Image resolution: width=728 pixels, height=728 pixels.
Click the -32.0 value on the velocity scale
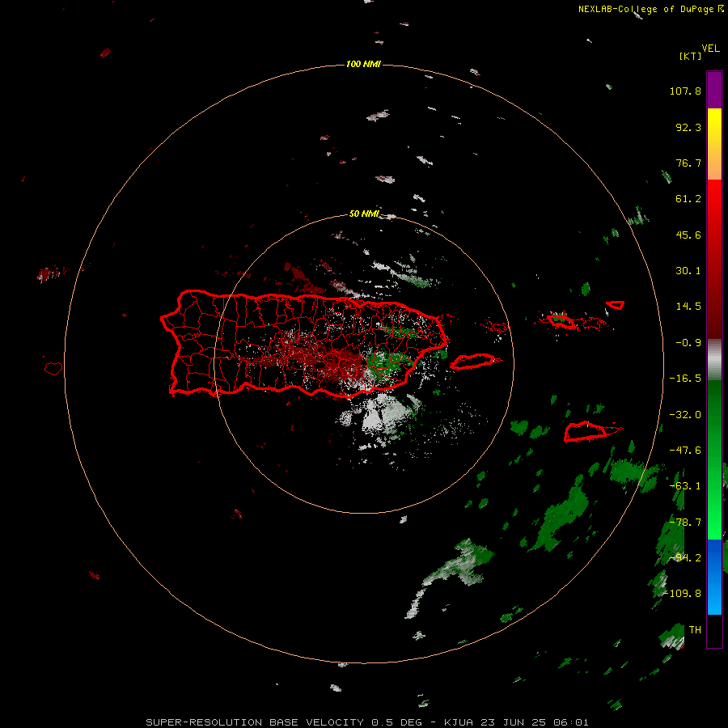(x=685, y=415)
